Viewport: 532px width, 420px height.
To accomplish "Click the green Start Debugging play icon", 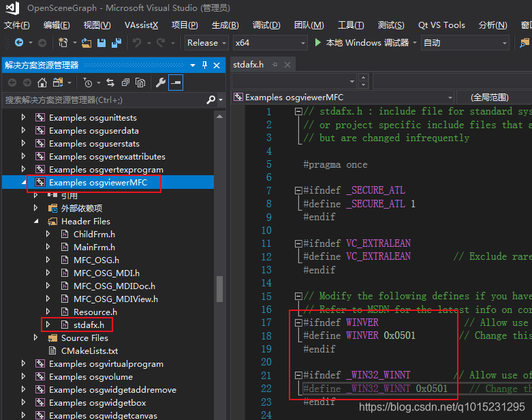I will 317,42.
